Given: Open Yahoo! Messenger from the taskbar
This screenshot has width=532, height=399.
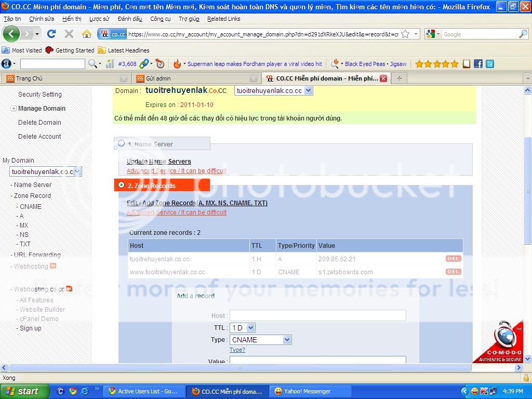Looking at the screenshot, I should pos(307,391).
